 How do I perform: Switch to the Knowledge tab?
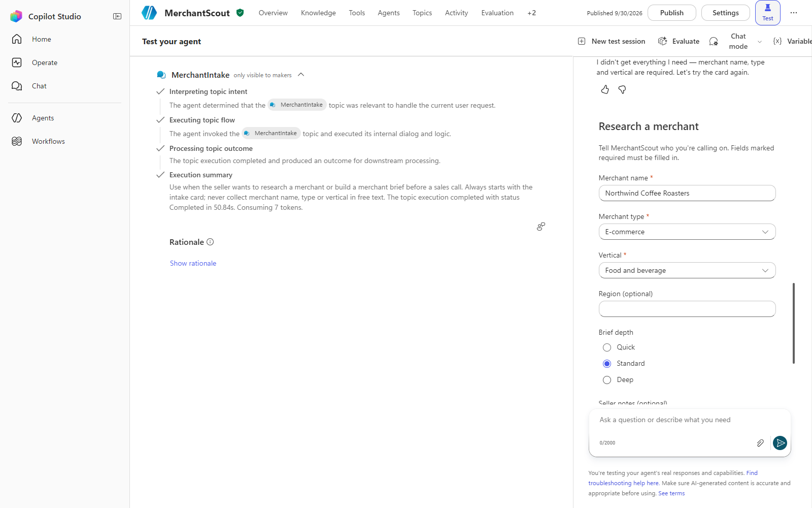318,13
